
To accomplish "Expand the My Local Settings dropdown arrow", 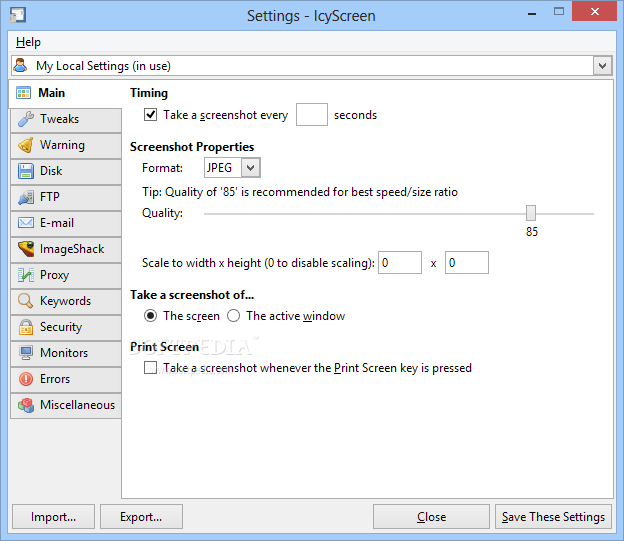I will (x=602, y=66).
